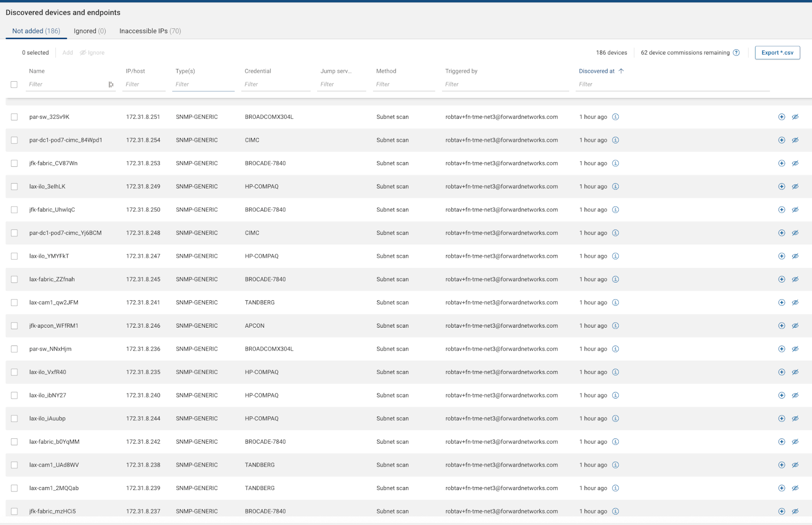Add device lax-fabric_b0YqMM with plus icon
This screenshot has width=812, height=525.
[x=782, y=442]
